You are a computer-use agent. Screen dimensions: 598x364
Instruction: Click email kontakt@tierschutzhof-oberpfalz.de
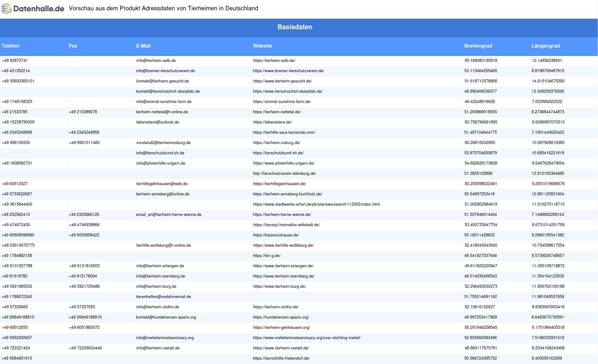(168, 91)
